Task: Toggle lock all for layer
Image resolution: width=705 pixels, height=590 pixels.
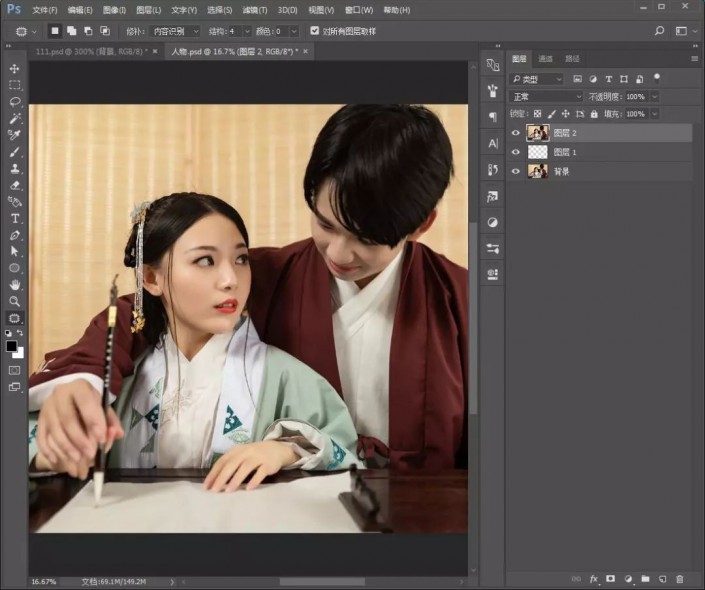Action: (594, 114)
